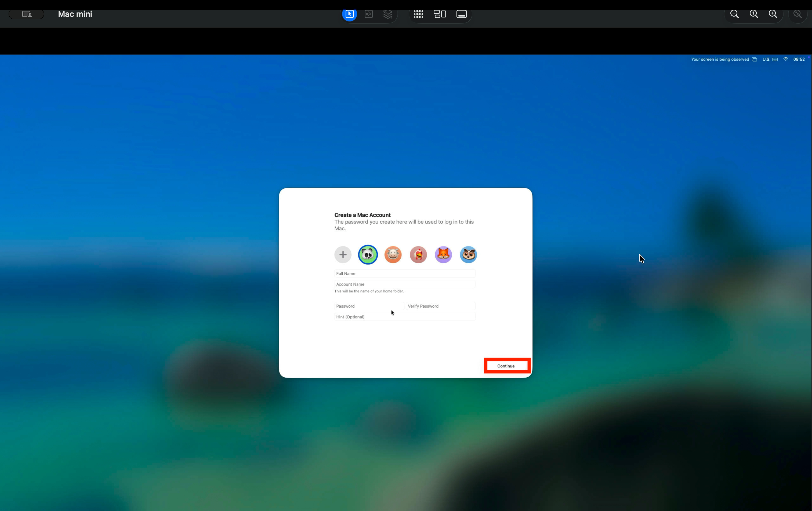Zoom in with the plus magnifier
Viewport: 812px width, 511px height.
[773, 14]
